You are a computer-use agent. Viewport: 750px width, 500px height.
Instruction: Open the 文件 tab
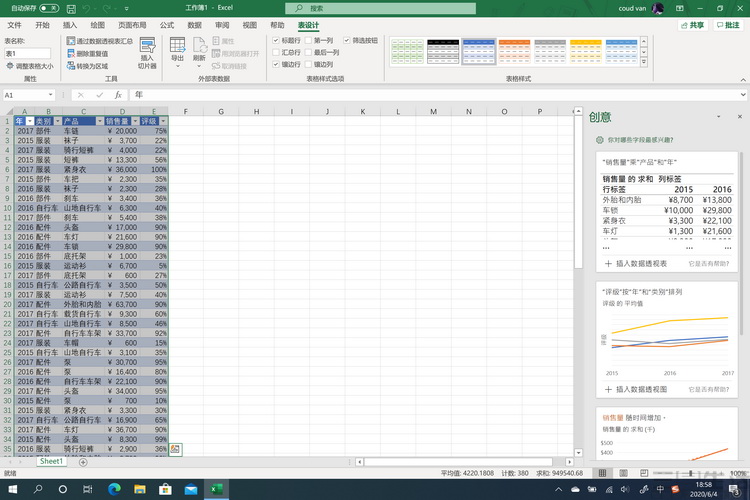coord(14,25)
